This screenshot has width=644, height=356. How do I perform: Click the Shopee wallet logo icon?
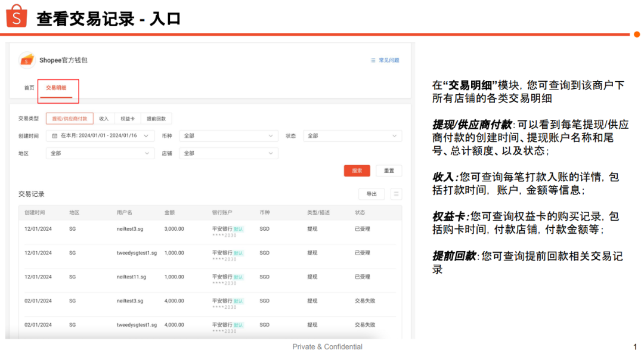pyautogui.click(x=27, y=60)
